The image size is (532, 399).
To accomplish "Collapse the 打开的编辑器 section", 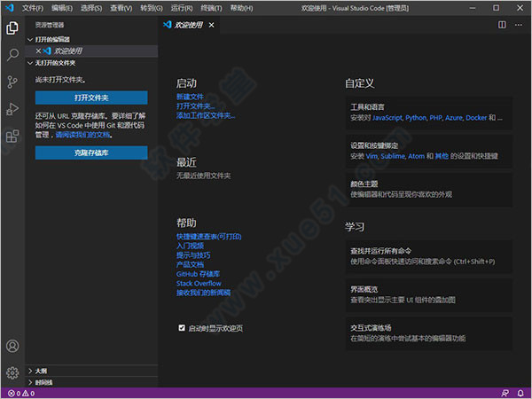I will click(x=30, y=40).
